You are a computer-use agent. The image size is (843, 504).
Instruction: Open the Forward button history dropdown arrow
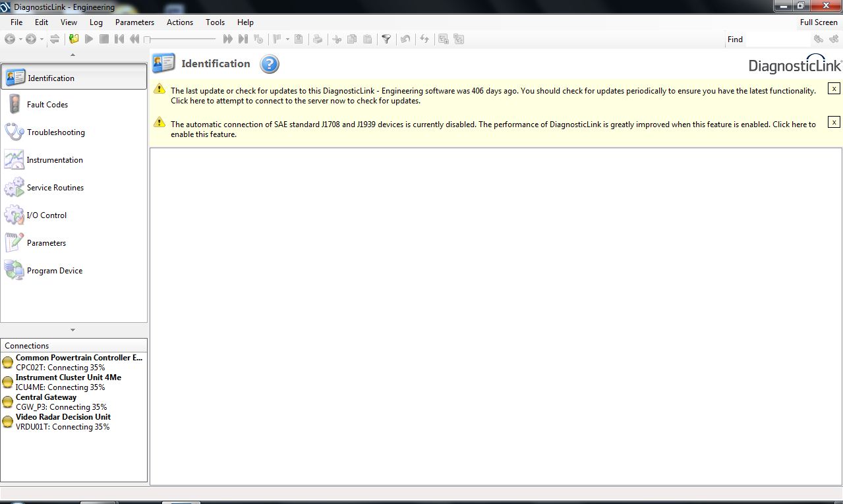tap(42, 39)
